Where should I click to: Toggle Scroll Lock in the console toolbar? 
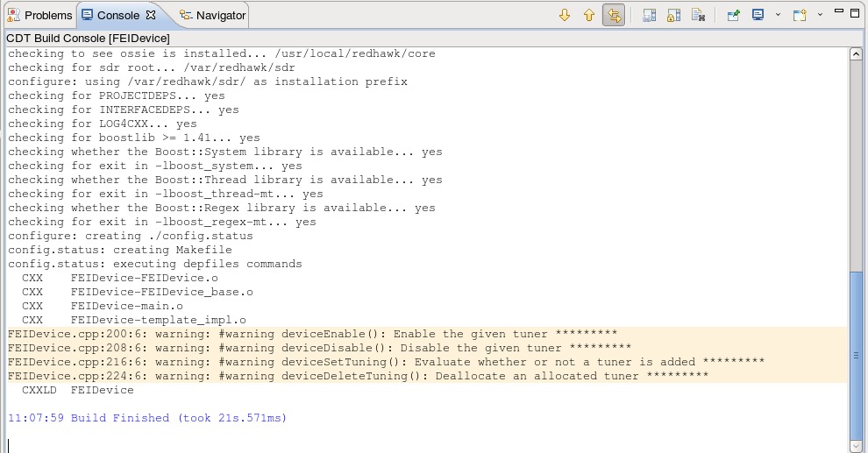[674, 15]
